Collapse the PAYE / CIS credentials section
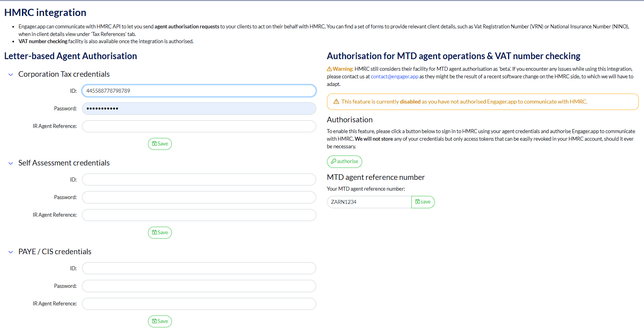Image resolution: width=644 pixels, height=331 pixels. [11, 252]
